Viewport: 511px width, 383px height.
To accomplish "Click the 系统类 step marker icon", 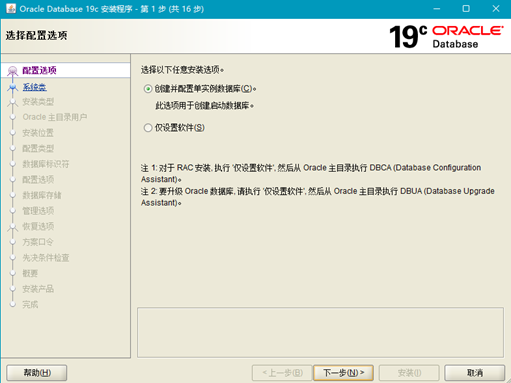I will pos(13,87).
